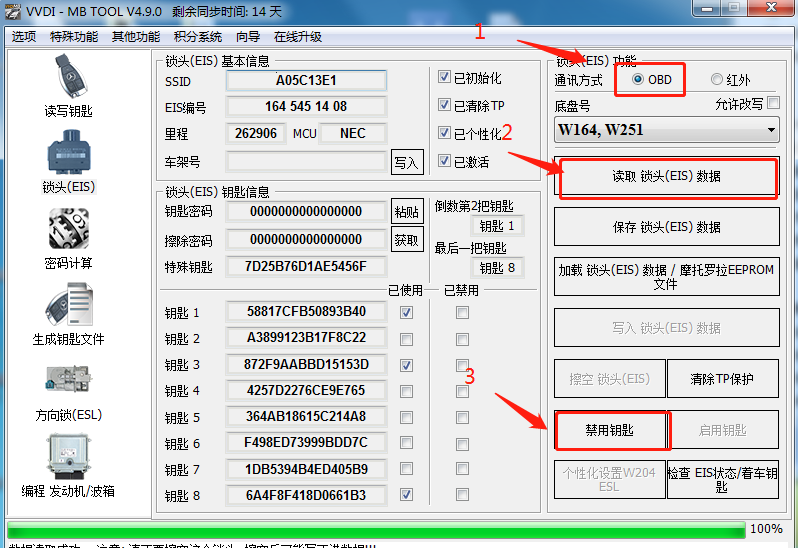Image resolution: width=798 pixels, height=548 pixels.
Task: Click 钥匙 6 value F498ED73999BDD7C
Action: click(306, 443)
